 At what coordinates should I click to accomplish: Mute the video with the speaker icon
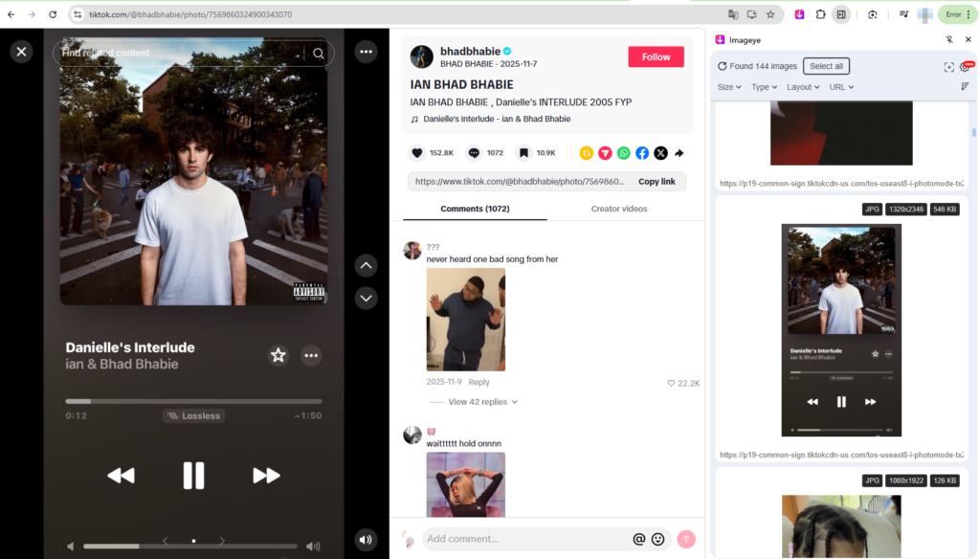[x=365, y=539]
